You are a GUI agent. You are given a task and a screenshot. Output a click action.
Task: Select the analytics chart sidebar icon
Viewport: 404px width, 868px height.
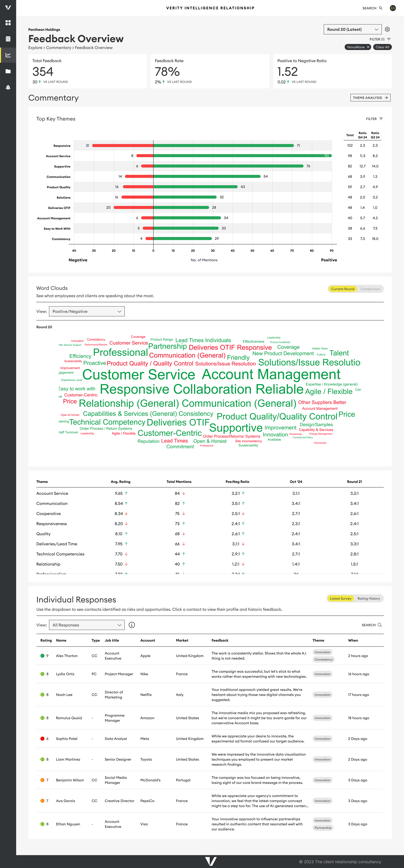click(8, 55)
